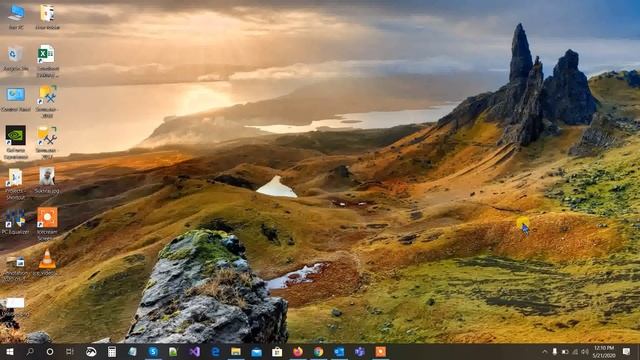Select the NVIDIA GeForce Experience shortcut
Viewport: 640px width, 360px height.
point(16,142)
